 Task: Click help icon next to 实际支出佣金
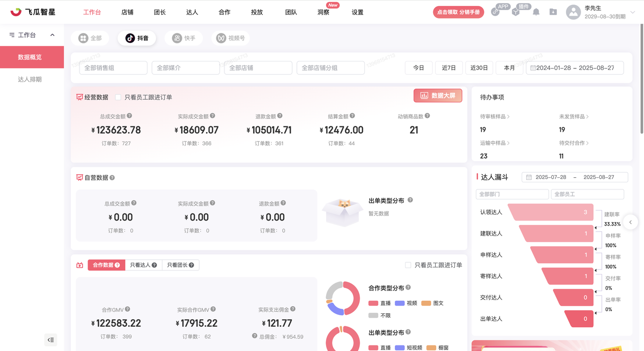click(293, 309)
